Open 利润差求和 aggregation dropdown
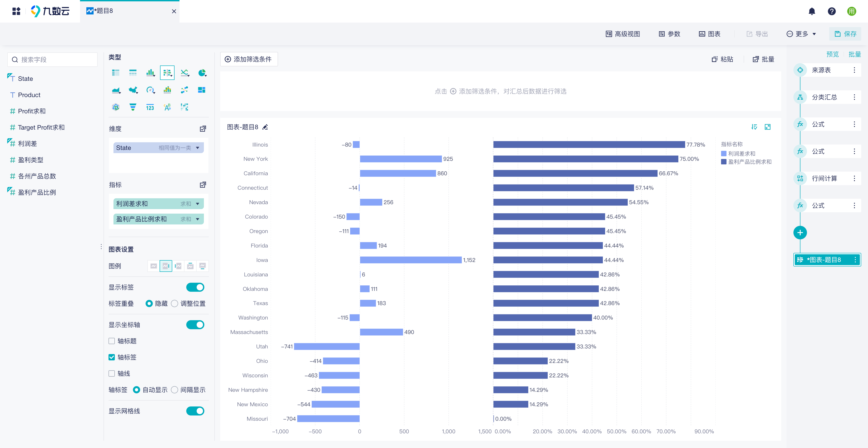 point(198,204)
